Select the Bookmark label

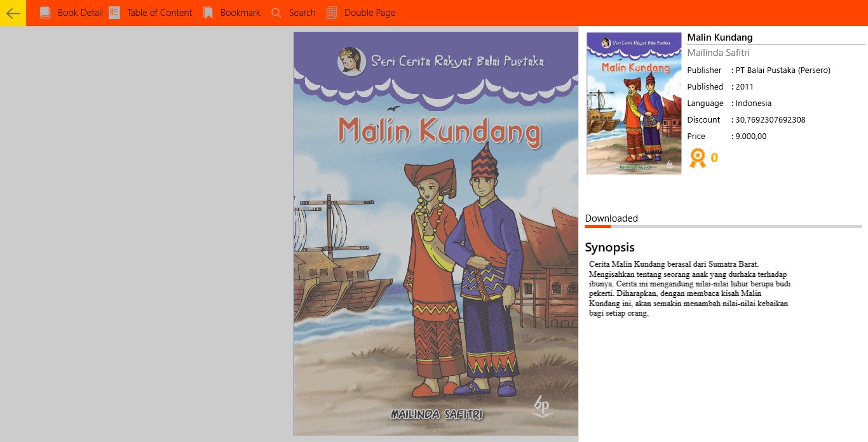point(240,13)
